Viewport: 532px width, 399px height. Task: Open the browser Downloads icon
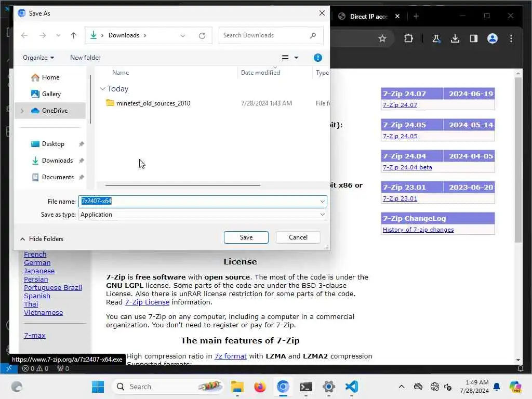(455, 38)
